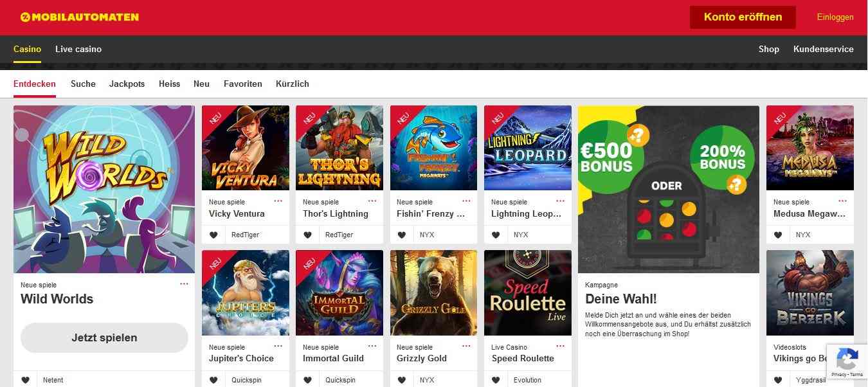Switch to the Casino tab
Viewport: 868px width, 387px height.
(27, 49)
